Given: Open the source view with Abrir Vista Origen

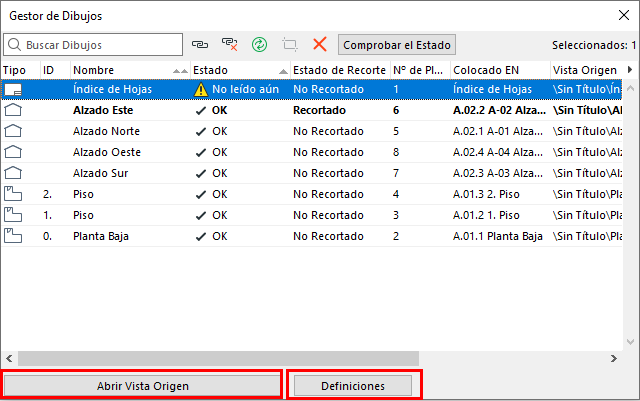Looking at the screenshot, I should point(142,386).
